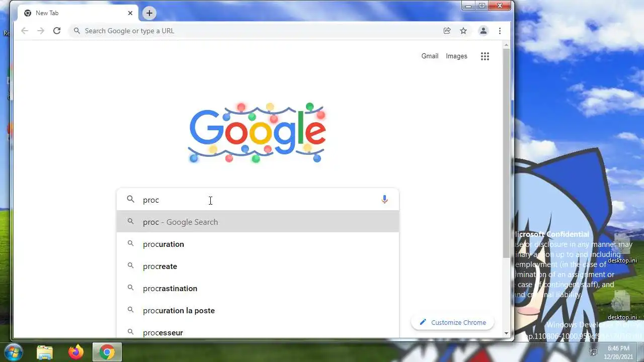Close the Chrome window
The height and width of the screenshot is (362, 644).
tap(500, 6)
